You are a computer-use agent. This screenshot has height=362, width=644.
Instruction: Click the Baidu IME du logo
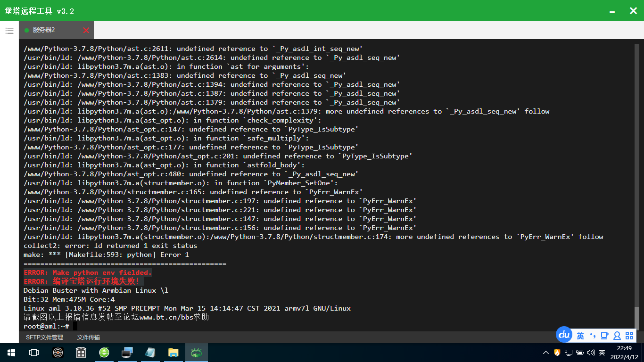[x=564, y=335]
